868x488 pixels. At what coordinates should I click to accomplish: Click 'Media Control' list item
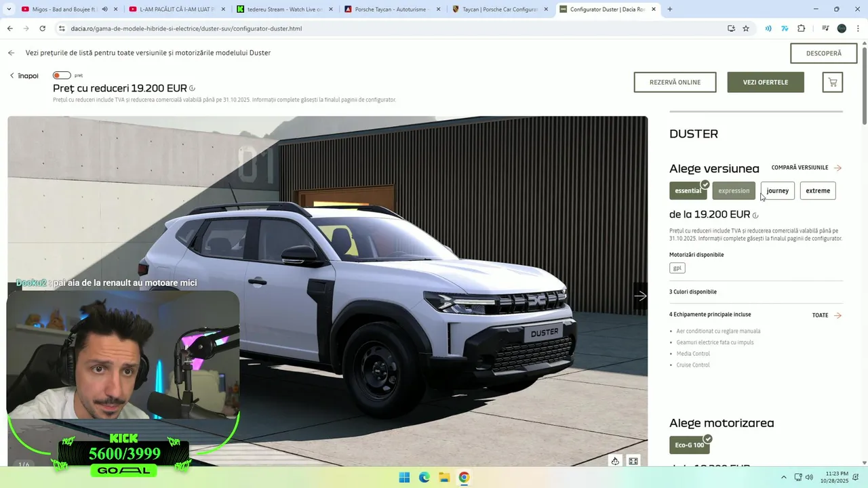693,354
